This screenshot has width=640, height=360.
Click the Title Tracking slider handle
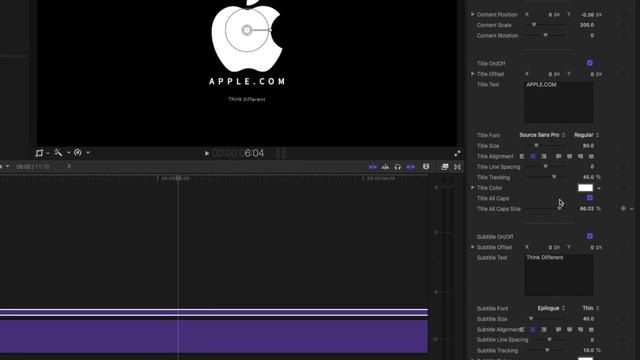(554, 177)
